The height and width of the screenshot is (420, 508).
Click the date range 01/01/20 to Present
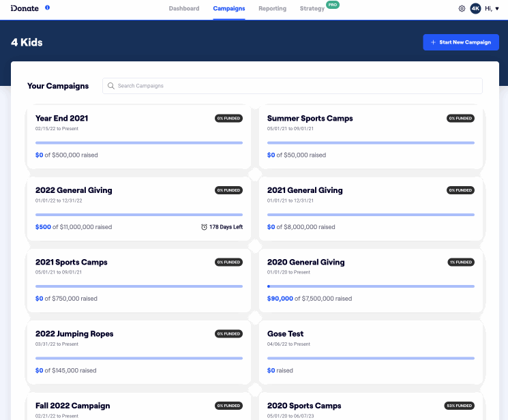288,272
